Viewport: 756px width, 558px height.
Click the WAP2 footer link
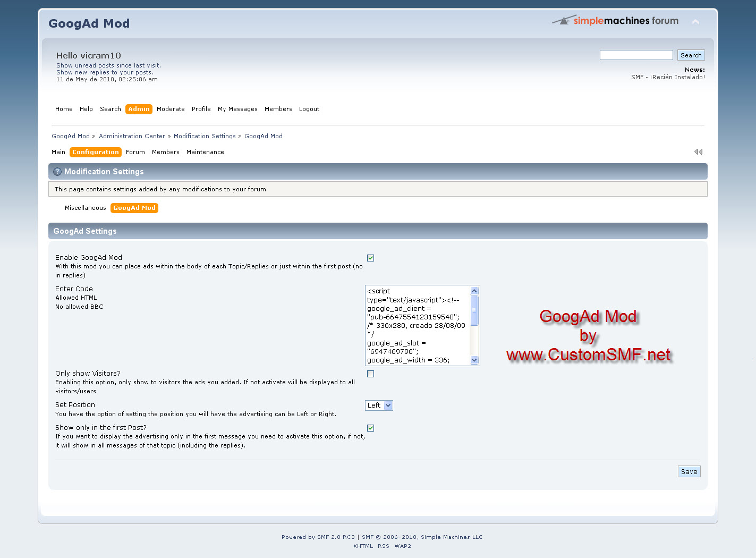(x=403, y=546)
